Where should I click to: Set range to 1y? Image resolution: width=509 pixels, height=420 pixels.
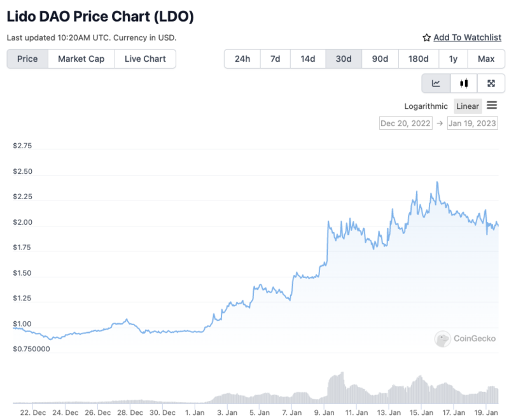453,59
